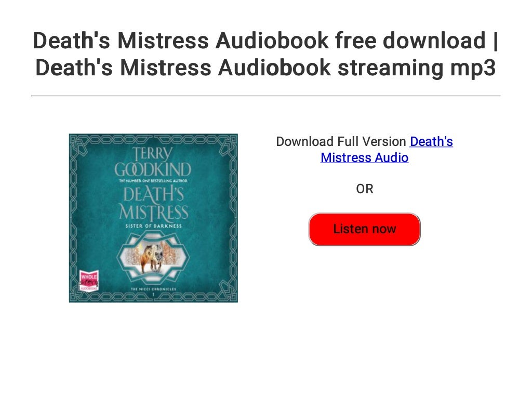Viewport: 532px width, 399px height.
Task: Click 'The Nicci Chronicles' text on cover
Action: [153, 289]
